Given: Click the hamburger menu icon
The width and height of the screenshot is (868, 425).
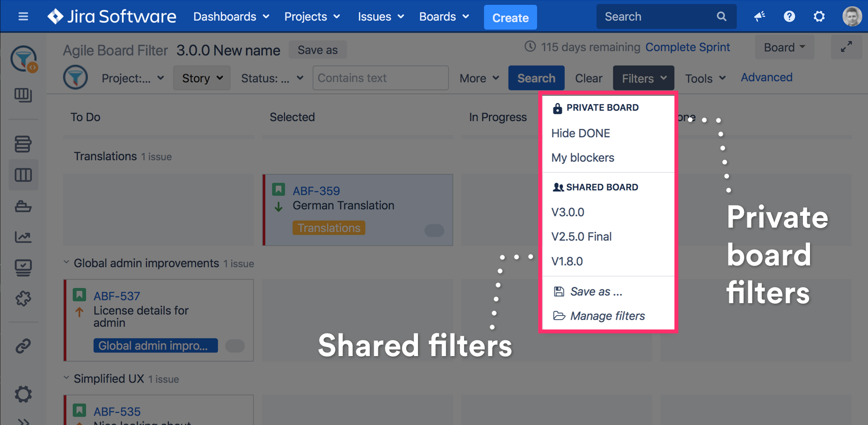Looking at the screenshot, I should 23,17.
